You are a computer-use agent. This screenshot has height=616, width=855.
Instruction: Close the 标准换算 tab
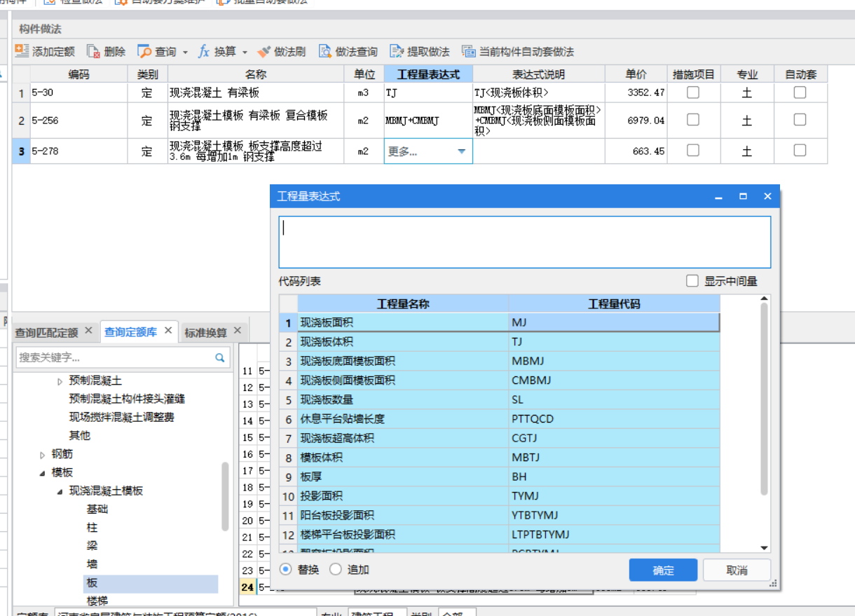[x=237, y=330]
